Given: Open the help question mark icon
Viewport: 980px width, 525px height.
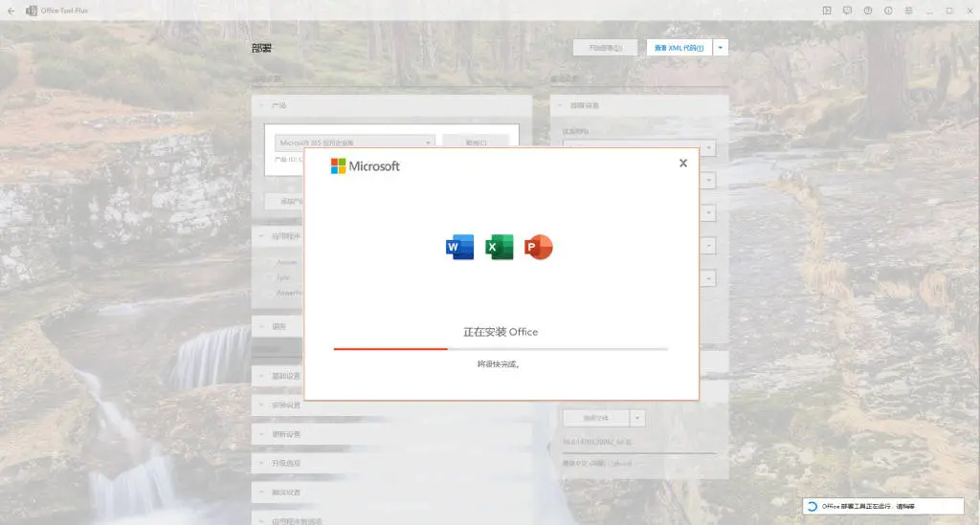Looking at the screenshot, I should pos(868,11).
